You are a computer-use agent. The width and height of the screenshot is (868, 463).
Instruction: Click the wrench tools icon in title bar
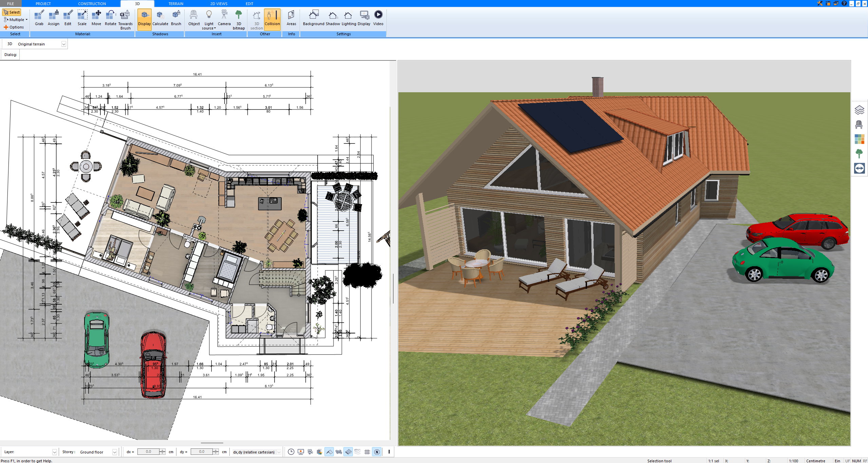click(x=820, y=3)
